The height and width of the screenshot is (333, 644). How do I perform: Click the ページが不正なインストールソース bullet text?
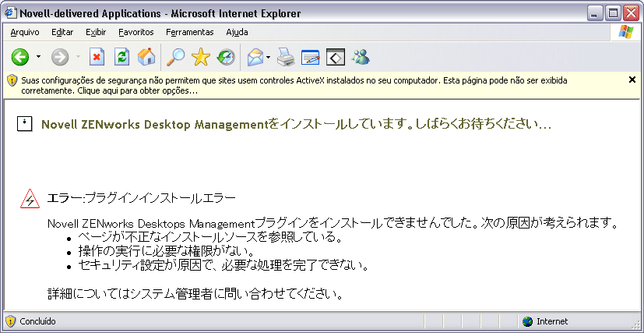pyautogui.click(x=210, y=237)
